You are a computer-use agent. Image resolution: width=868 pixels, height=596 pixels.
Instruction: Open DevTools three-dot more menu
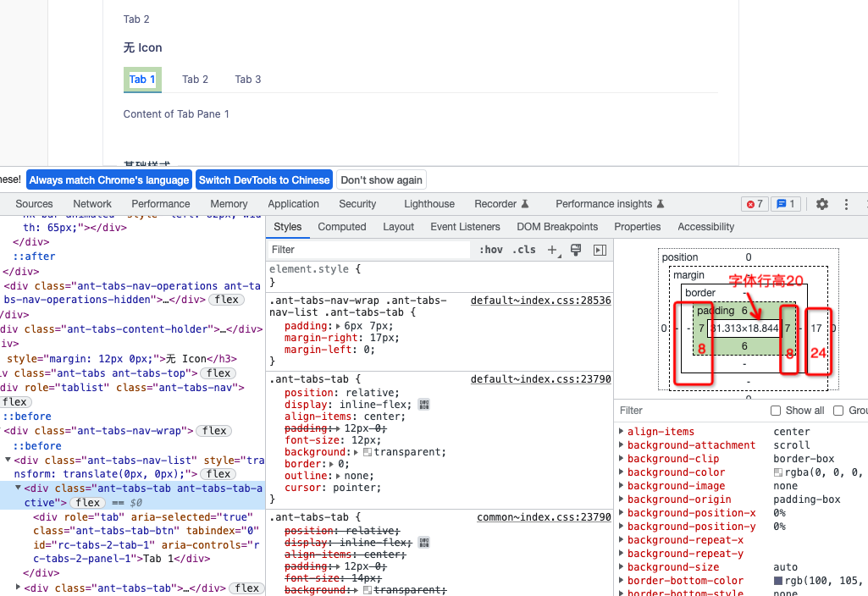click(x=846, y=204)
